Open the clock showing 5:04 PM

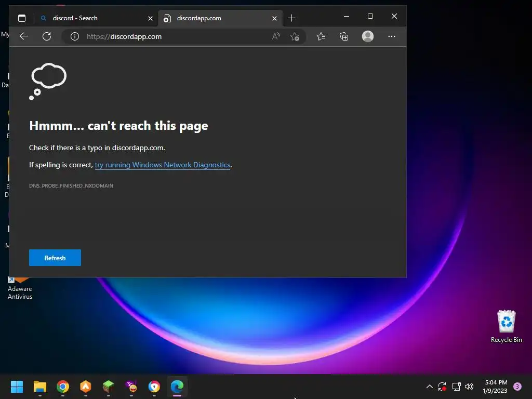(x=495, y=387)
